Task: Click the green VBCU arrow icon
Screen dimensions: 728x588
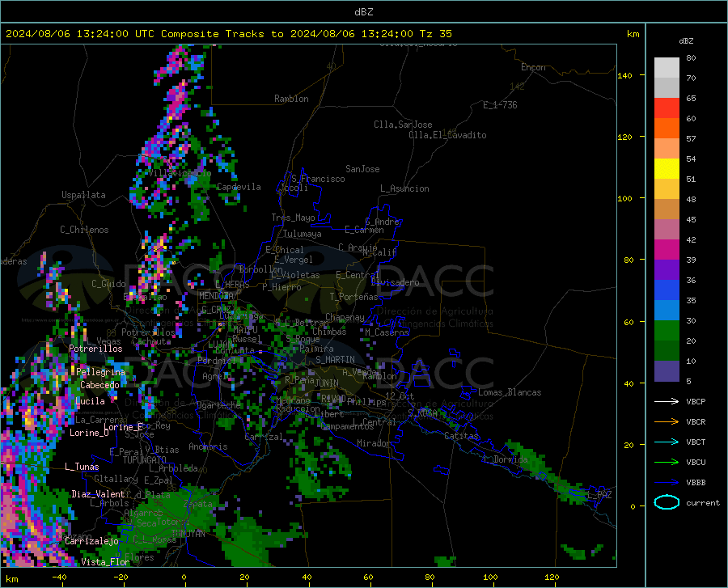Action: click(x=667, y=463)
